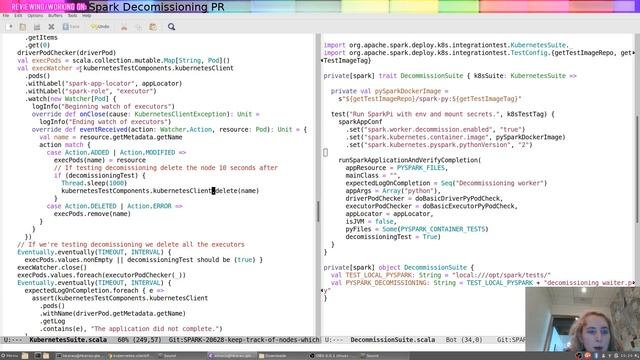Open the Tools menu
The height and width of the screenshot is (360, 640).
[x=72, y=16]
